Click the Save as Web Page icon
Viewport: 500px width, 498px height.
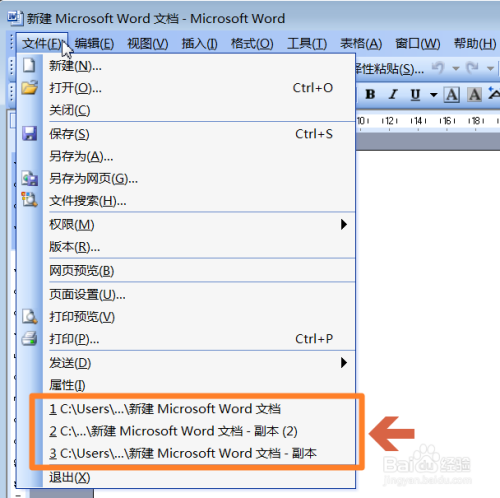(29, 178)
